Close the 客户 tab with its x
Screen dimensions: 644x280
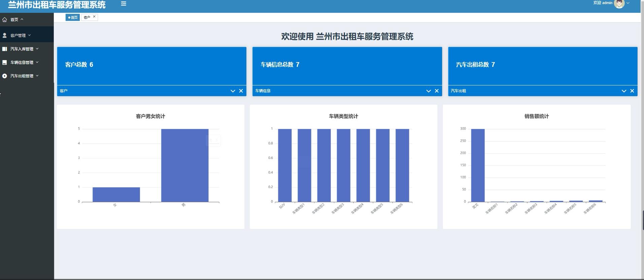click(94, 16)
